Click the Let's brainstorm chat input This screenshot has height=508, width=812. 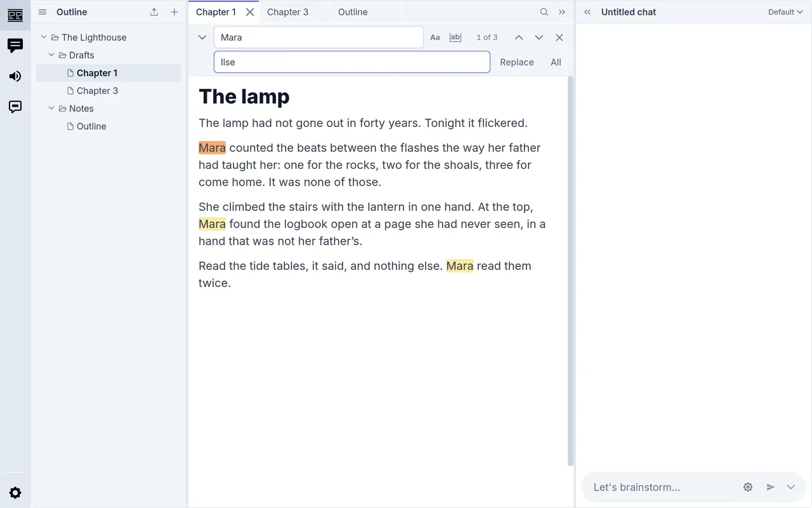pyautogui.click(x=663, y=487)
